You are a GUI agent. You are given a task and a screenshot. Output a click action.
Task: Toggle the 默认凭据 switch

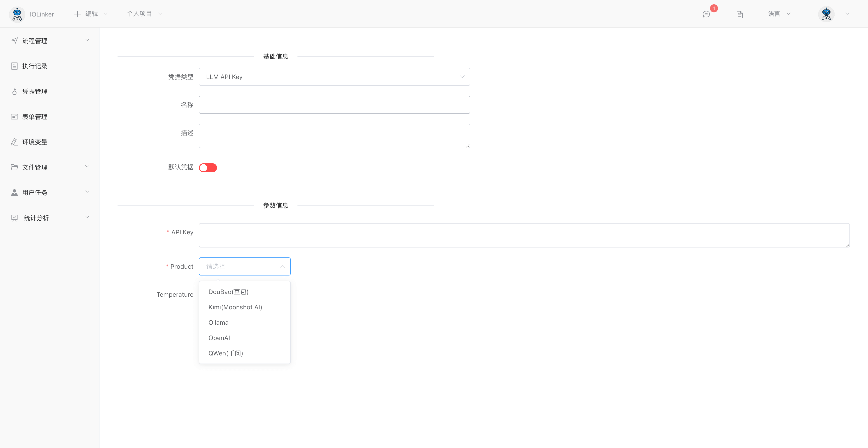click(x=208, y=168)
